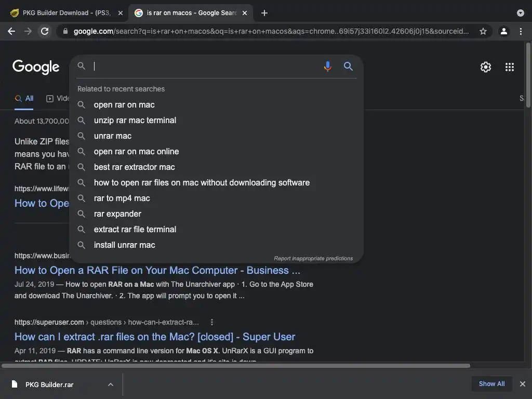Open Super User 'How can I extract .rar files' result
Image resolution: width=532 pixels, height=399 pixels.
tap(155, 337)
